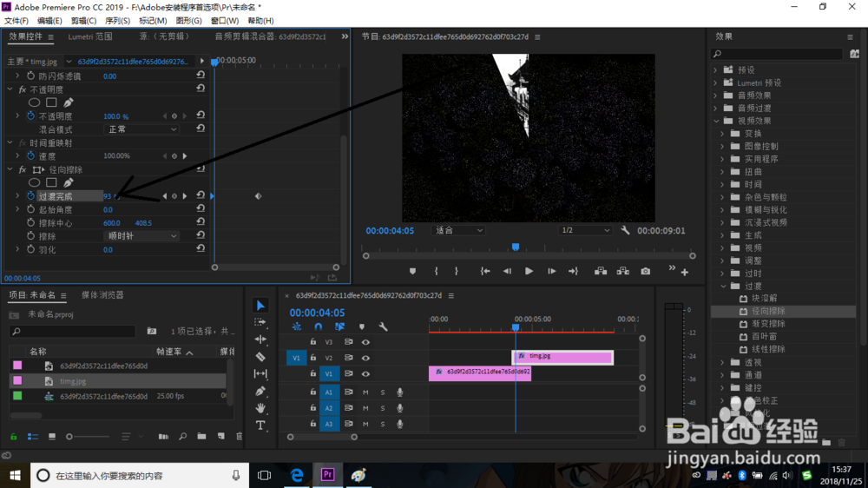Click the Add Marker icon in the timeline

(x=362, y=327)
